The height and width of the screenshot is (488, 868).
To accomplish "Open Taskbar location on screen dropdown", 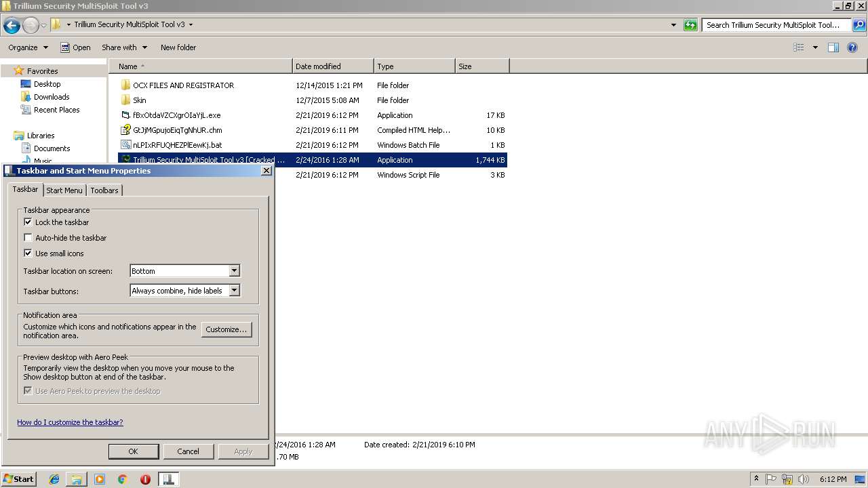I will (x=184, y=271).
